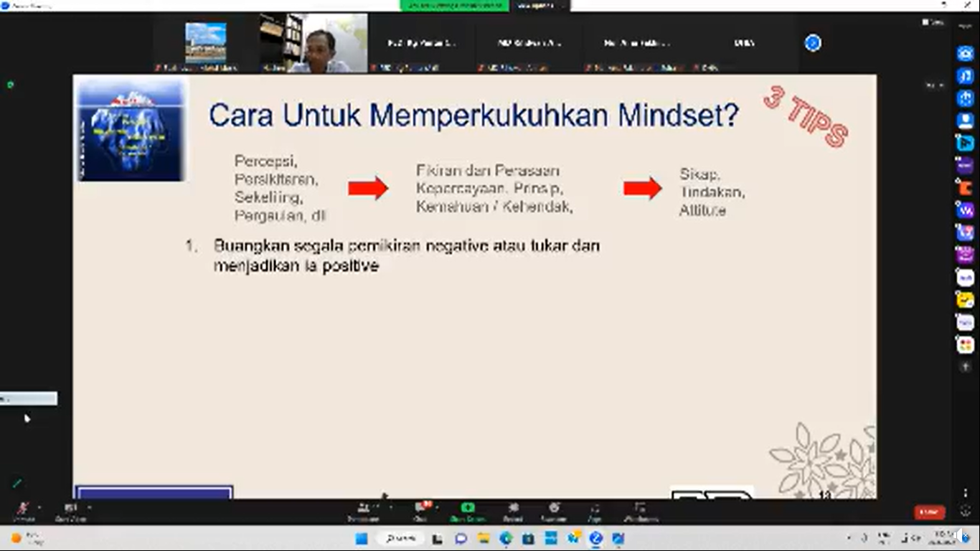Image resolution: width=980 pixels, height=551 pixels.
Task: Open File Explorer from the taskbar
Action: 484,538
